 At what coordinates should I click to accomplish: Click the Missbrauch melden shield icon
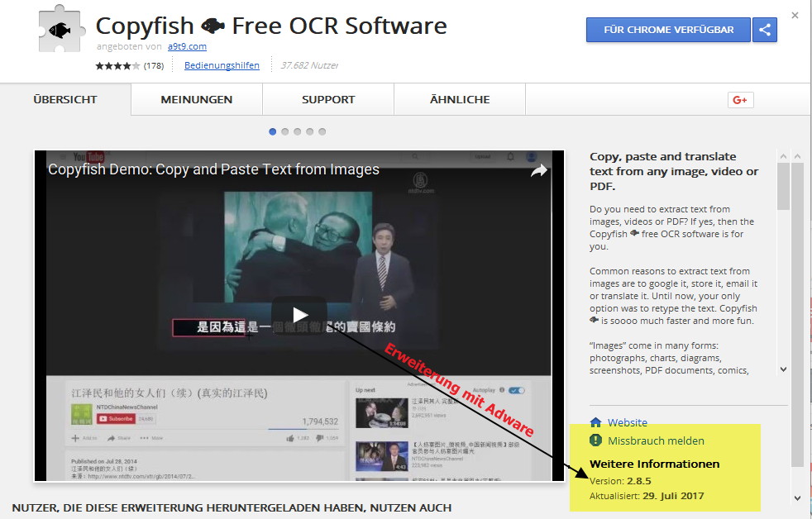tap(595, 440)
